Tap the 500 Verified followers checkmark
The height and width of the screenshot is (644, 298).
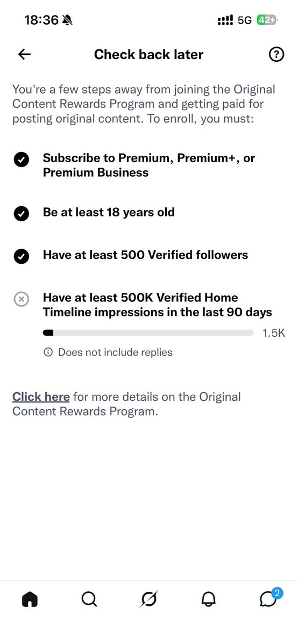pyautogui.click(x=21, y=256)
